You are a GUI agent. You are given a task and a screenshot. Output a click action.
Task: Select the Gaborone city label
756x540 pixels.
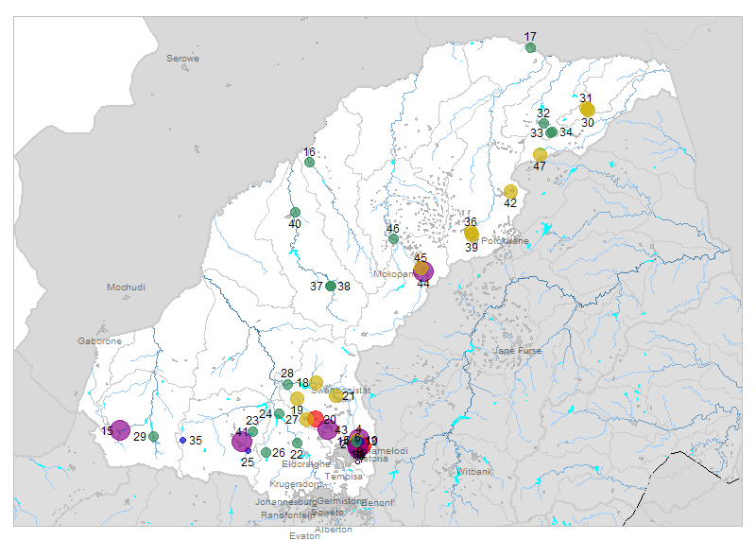[100, 341]
